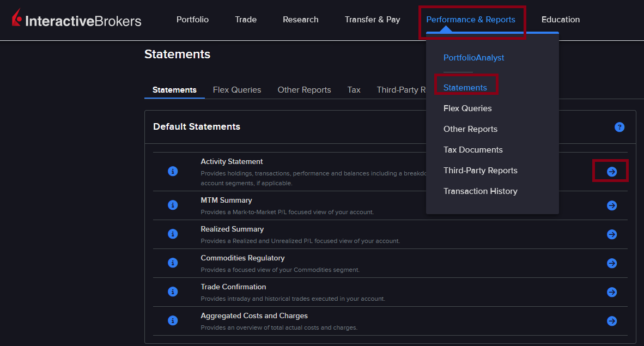Run the Trade Confirmation arrow button

coord(612,292)
